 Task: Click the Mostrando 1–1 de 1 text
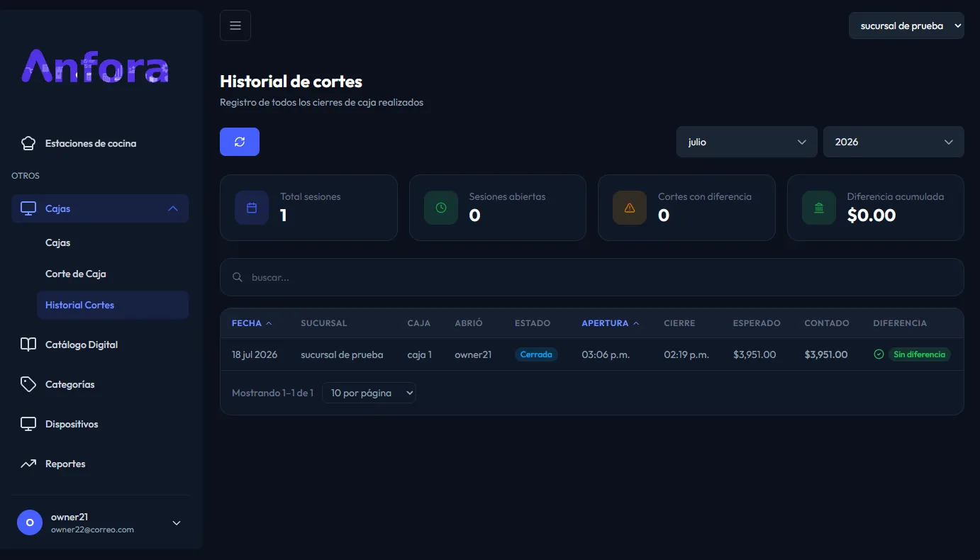click(272, 393)
